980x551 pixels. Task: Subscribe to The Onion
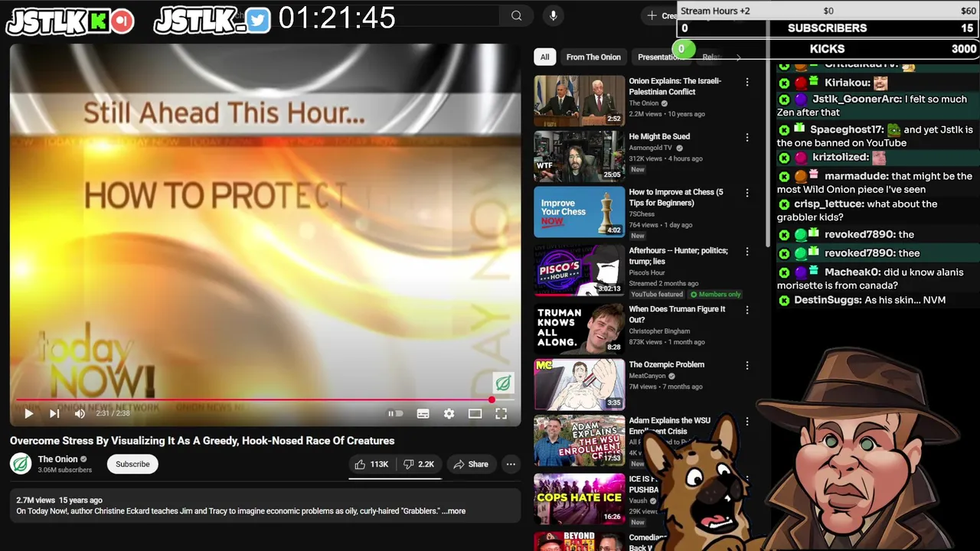coord(132,464)
